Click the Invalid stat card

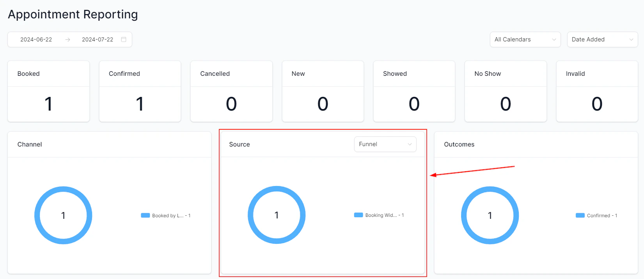[x=597, y=91]
